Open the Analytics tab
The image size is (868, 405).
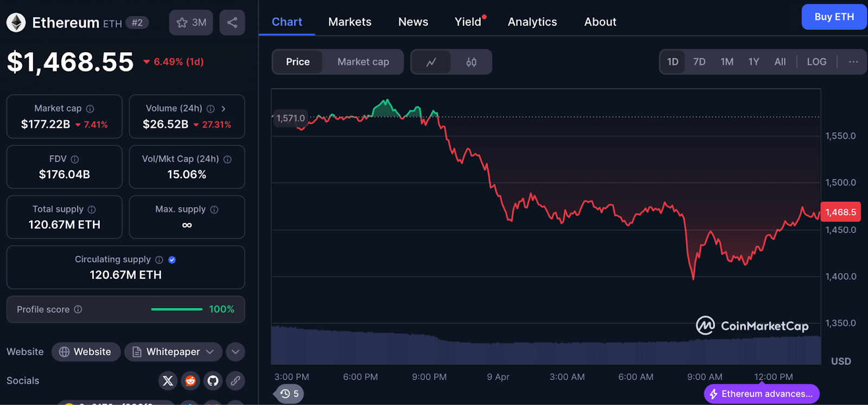coord(532,22)
